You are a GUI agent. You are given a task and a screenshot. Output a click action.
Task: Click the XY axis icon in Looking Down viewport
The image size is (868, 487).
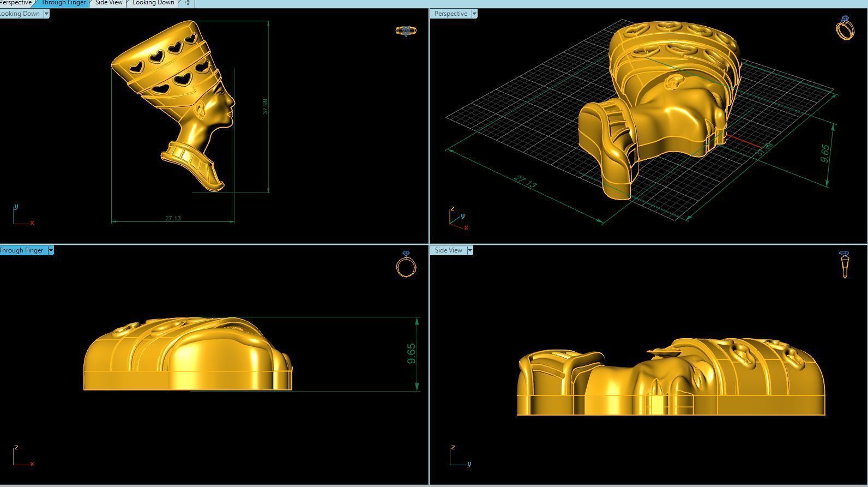pyautogui.click(x=23, y=215)
